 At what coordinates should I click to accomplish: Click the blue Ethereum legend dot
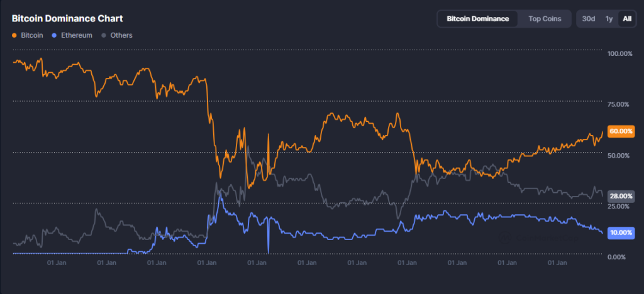tap(55, 36)
